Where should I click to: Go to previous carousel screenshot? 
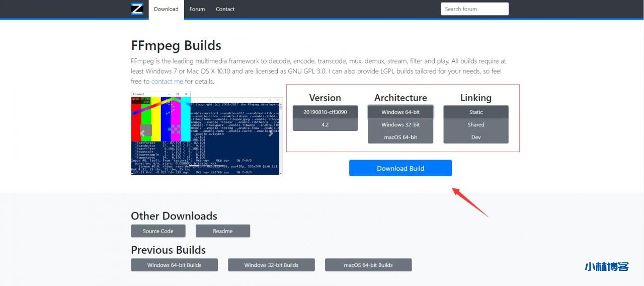(142, 133)
